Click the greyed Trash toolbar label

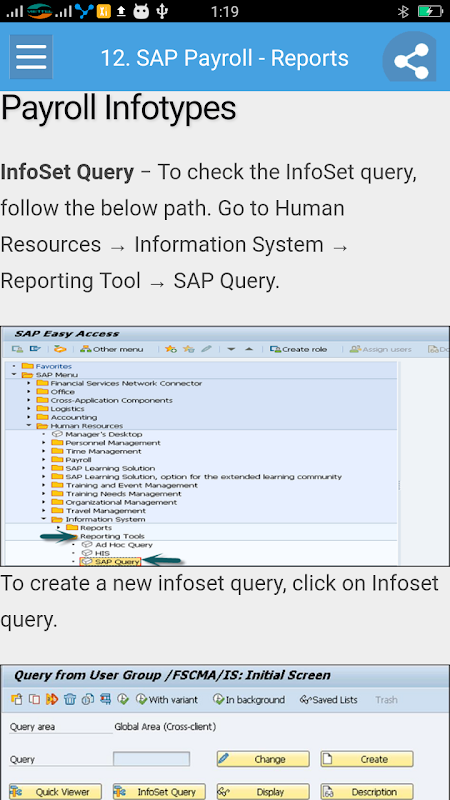pyautogui.click(x=386, y=699)
